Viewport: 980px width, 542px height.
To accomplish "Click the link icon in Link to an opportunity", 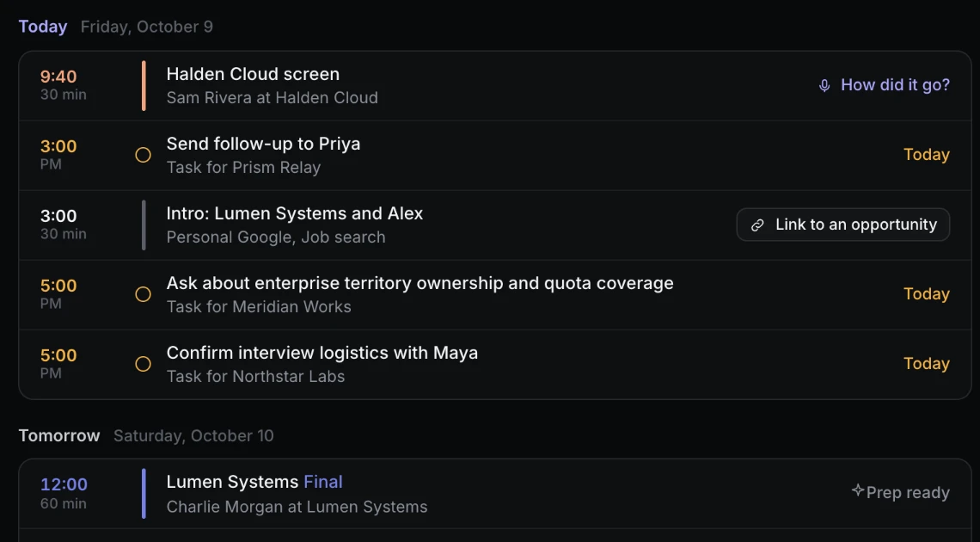I will pyautogui.click(x=757, y=225).
